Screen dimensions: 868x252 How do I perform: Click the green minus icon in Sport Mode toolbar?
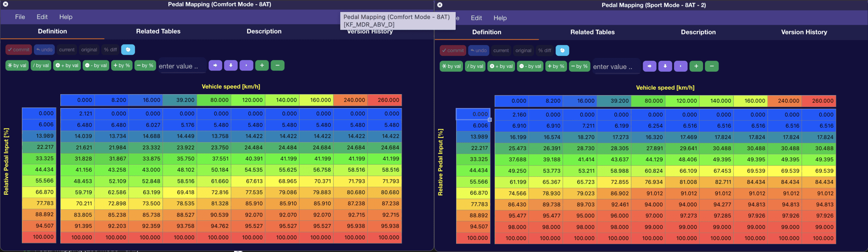click(x=712, y=66)
